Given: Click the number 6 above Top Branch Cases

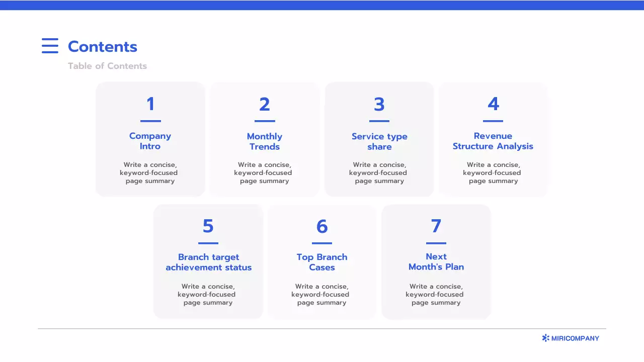Looking at the screenshot, I should (322, 226).
